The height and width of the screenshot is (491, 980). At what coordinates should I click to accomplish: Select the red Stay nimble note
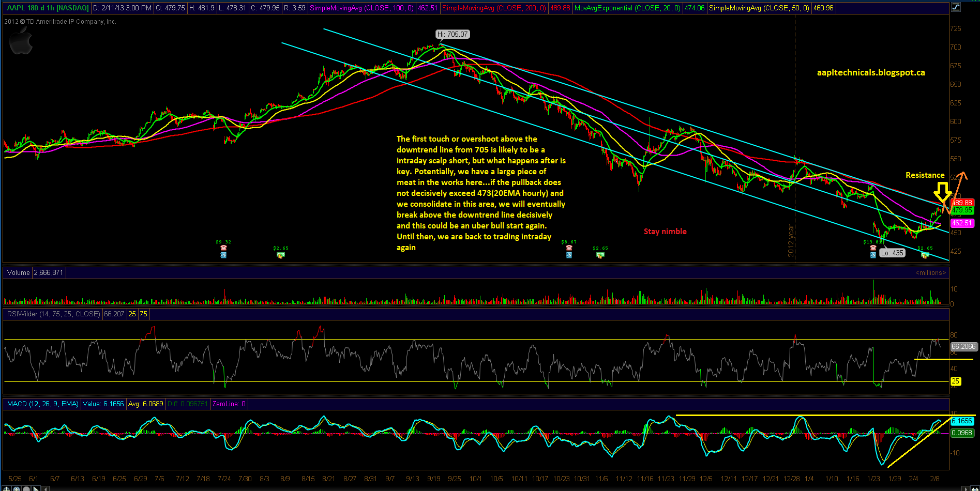point(665,232)
